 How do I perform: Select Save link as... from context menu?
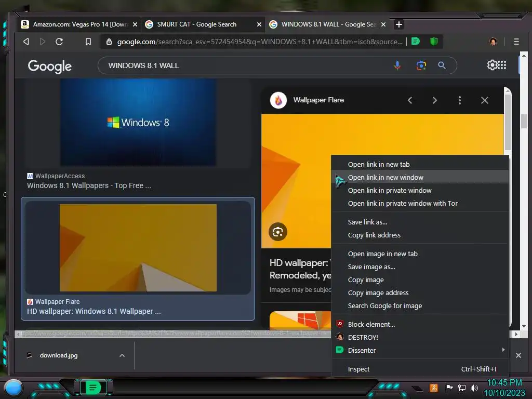(420, 222)
